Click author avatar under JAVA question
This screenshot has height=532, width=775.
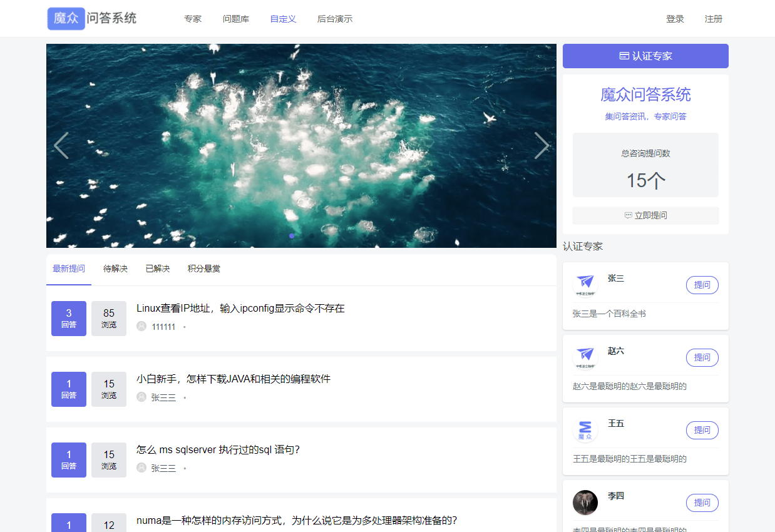click(x=141, y=397)
